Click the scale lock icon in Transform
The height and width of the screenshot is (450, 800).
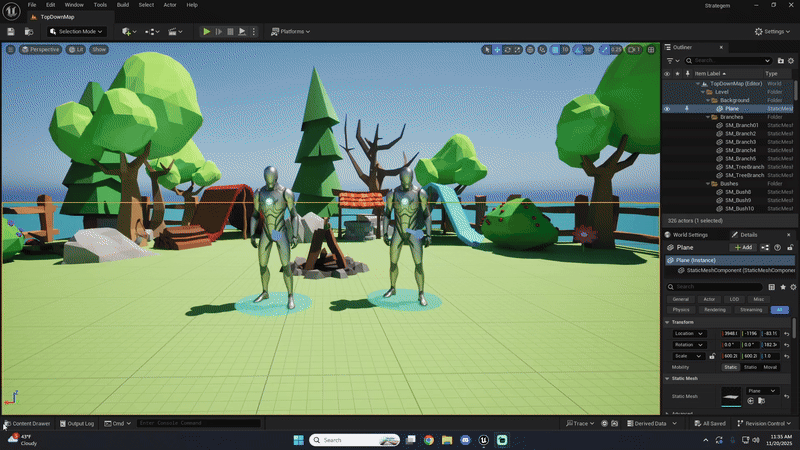pyautogui.click(x=712, y=355)
